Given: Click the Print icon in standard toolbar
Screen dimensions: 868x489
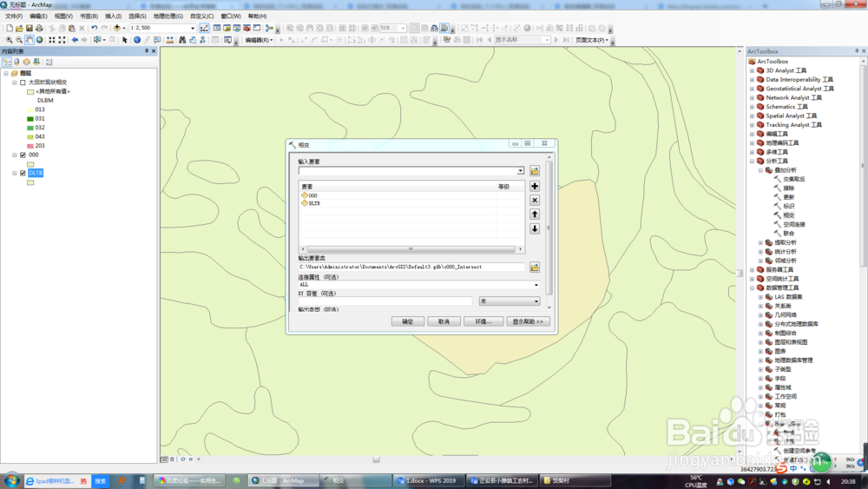Looking at the screenshot, I should pyautogui.click(x=39, y=28).
